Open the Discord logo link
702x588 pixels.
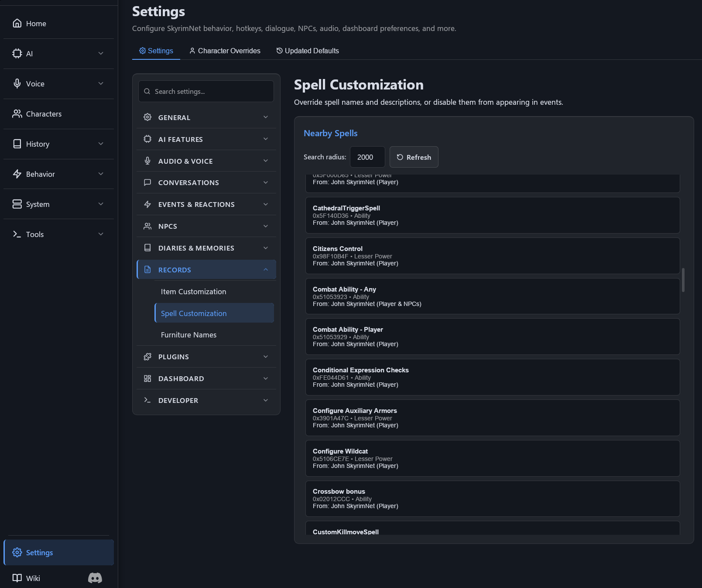(x=95, y=578)
